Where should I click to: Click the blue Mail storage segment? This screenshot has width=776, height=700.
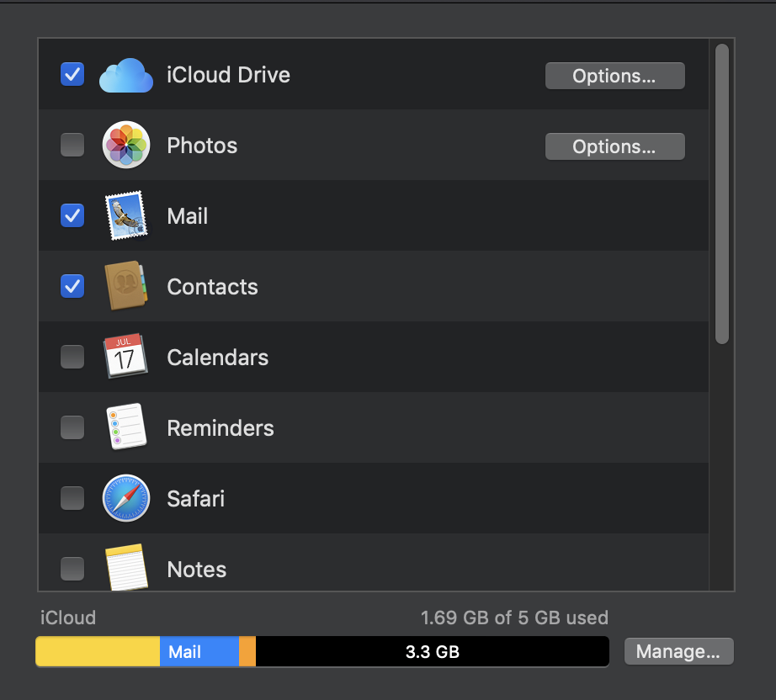(199, 651)
